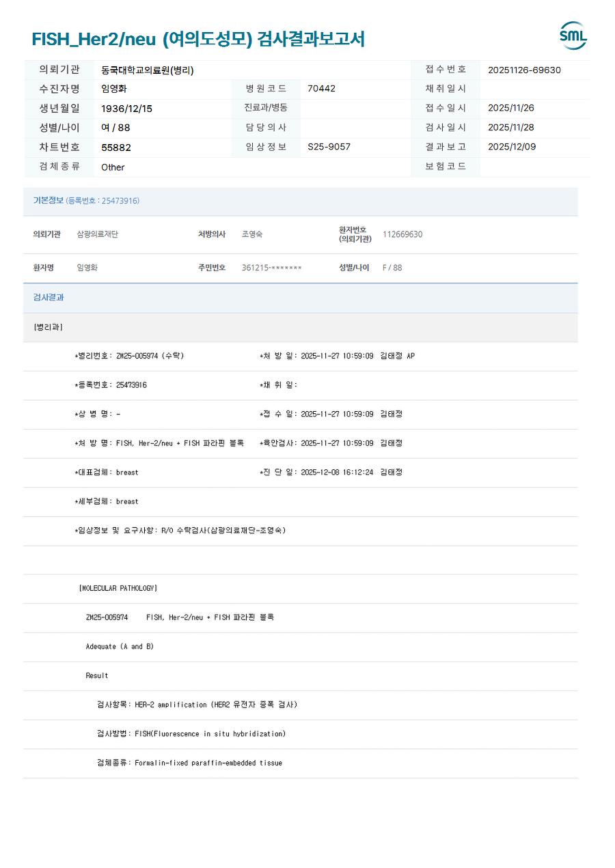Click the report title FISH_Her2/neu 검사결과보고서
The width and height of the screenshot is (615, 868).
[x=198, y=39]
